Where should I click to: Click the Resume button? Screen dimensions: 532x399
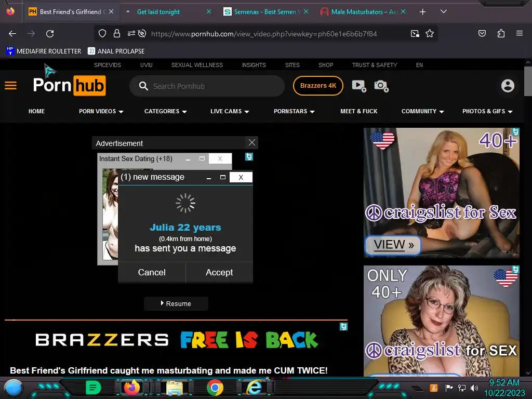click(x=176, y=303)
